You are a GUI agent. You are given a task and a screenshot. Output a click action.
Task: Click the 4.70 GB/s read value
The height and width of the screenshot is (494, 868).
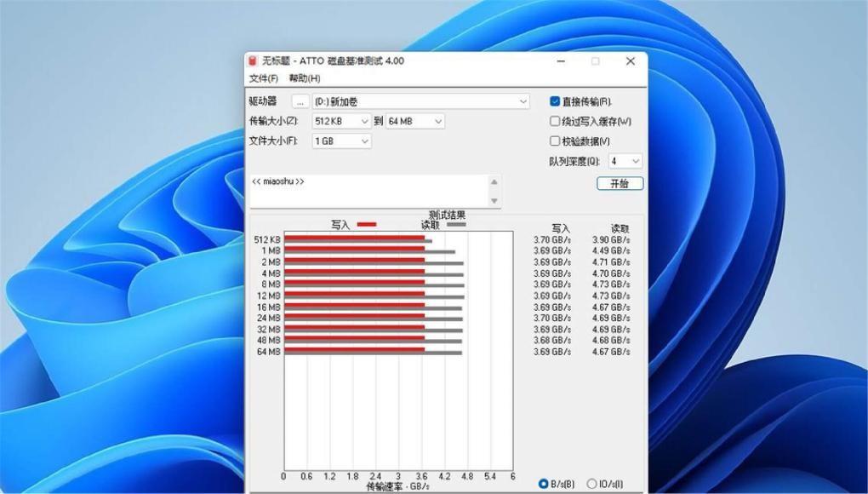(611, 273)
